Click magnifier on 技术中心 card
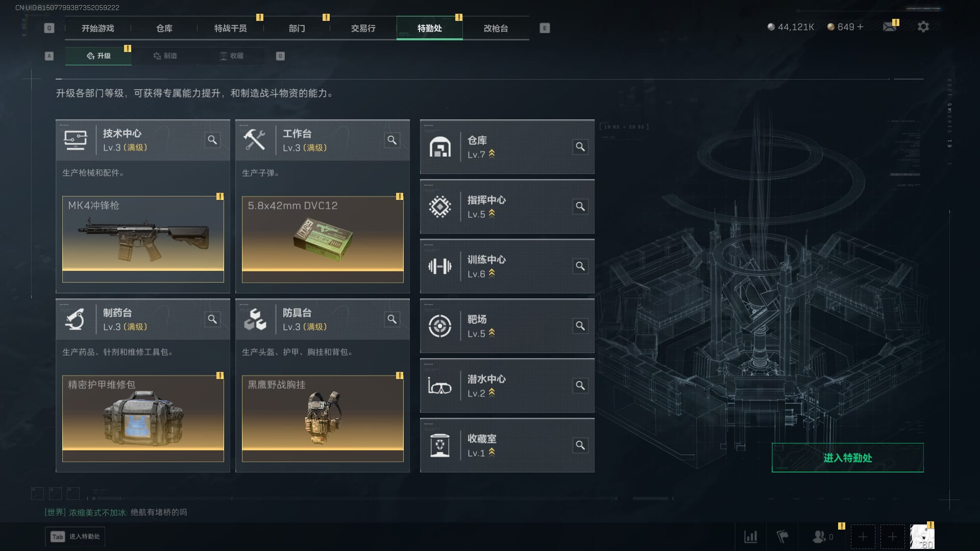The width and height of the screenshot is (980, 551). coord(212,140)
